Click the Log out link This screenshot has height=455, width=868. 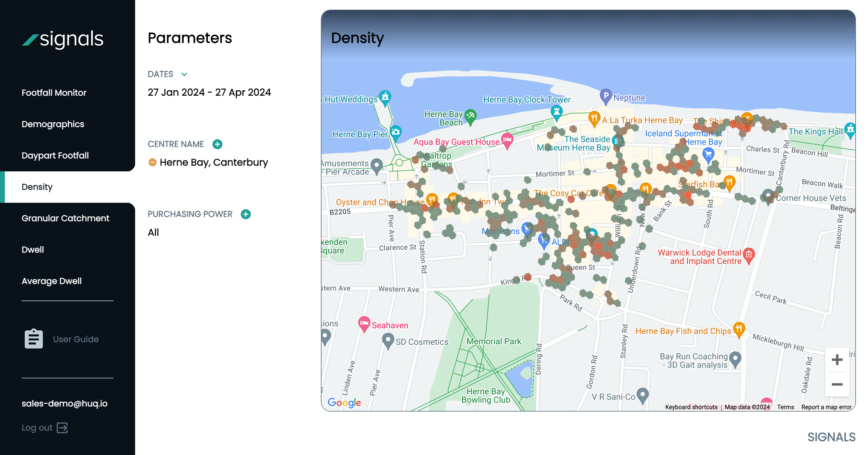(x=37, y=428)
